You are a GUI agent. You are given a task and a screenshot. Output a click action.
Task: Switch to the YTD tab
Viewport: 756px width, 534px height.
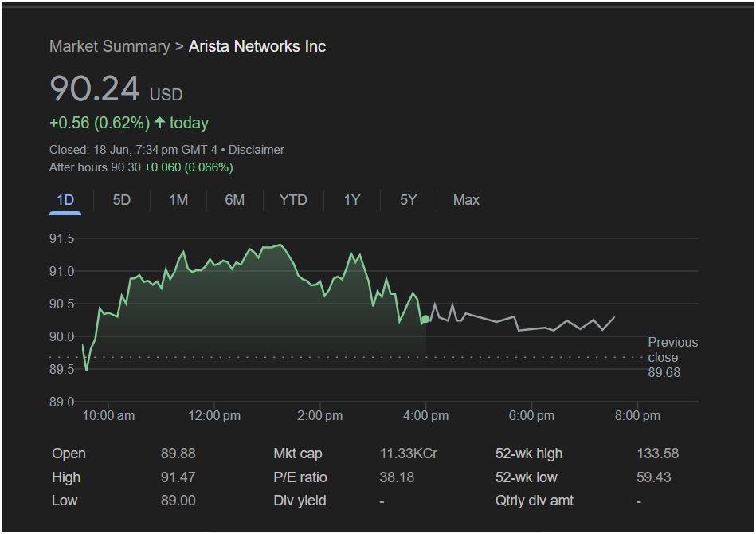point(293,200)
